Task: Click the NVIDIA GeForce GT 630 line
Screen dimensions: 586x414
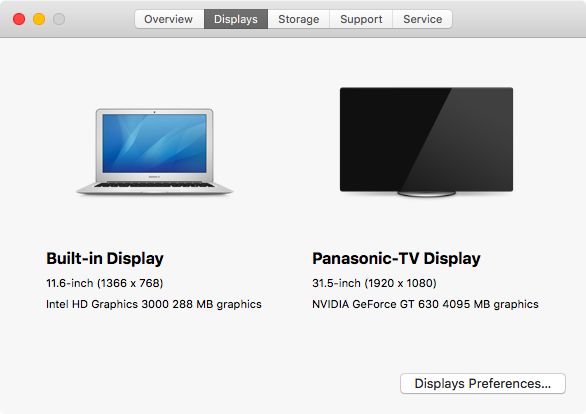Action: pyautogui.click(x=425, y=304)
